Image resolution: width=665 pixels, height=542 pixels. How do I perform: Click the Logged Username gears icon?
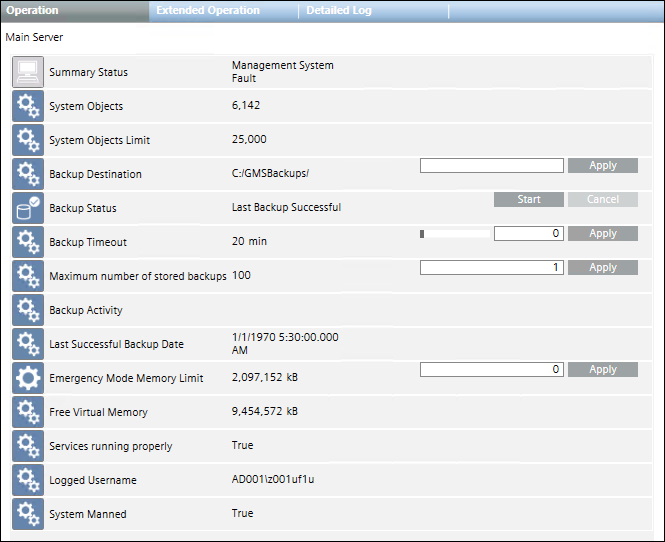pyautogui.click(x=28, y=480)
